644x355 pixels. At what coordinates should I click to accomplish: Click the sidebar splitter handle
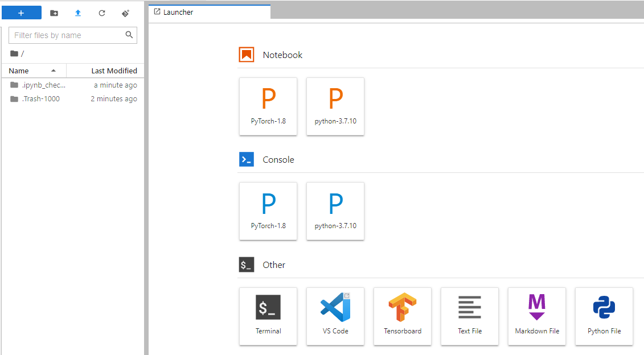[146, 177]
